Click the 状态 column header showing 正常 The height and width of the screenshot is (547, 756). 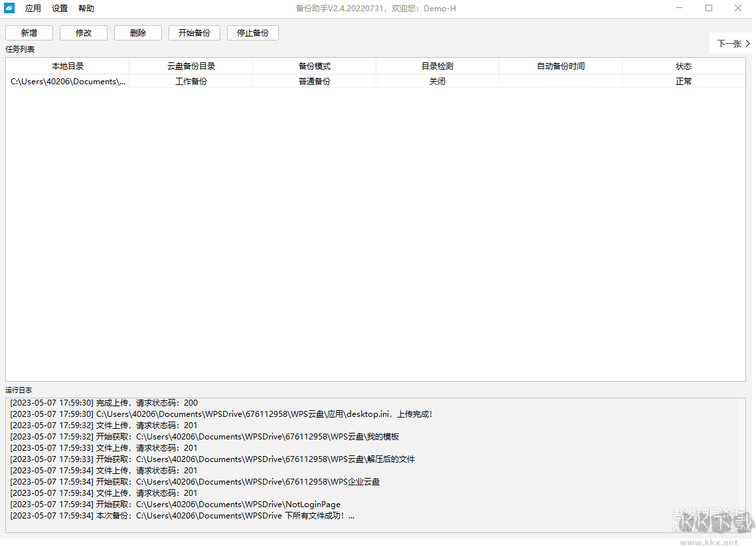coord(683,66)
